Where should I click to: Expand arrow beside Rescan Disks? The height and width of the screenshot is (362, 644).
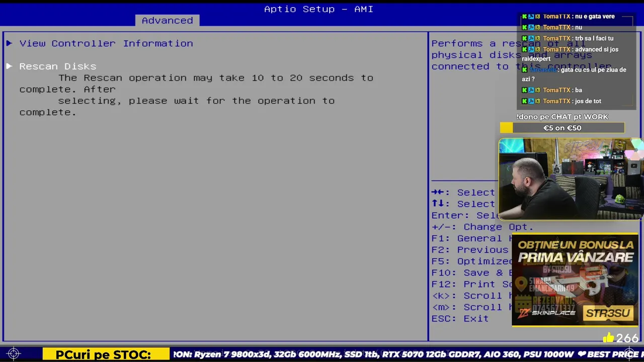pos(9,66)
